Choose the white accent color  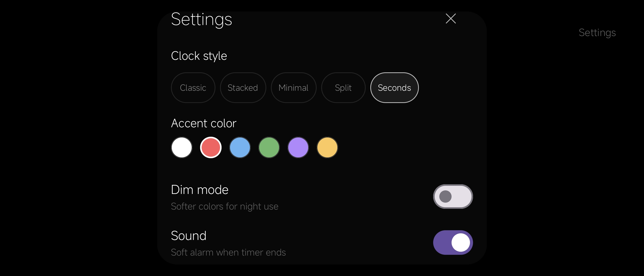[182, 147]
